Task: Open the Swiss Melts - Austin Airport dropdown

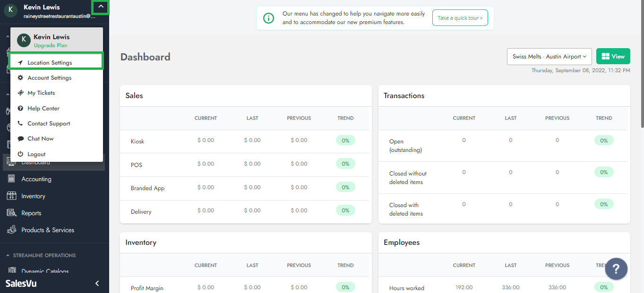Action: 549,57
